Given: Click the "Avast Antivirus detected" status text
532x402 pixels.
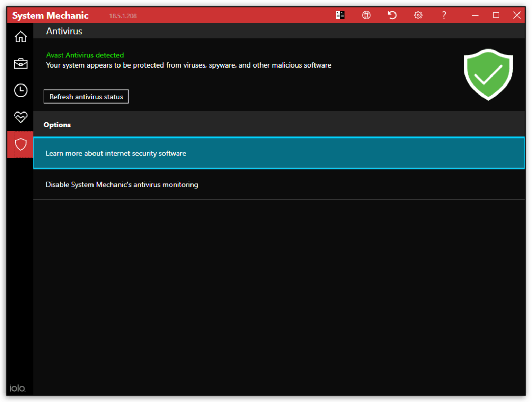Looking at the screenshot, I should coord(85,55).
